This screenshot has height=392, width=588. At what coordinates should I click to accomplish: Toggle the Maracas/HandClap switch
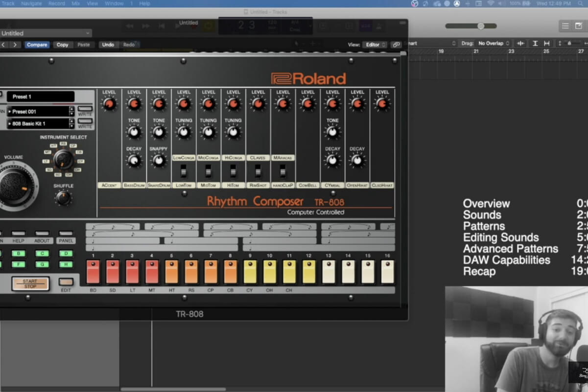pyautogui.click(x=282, y=171)
